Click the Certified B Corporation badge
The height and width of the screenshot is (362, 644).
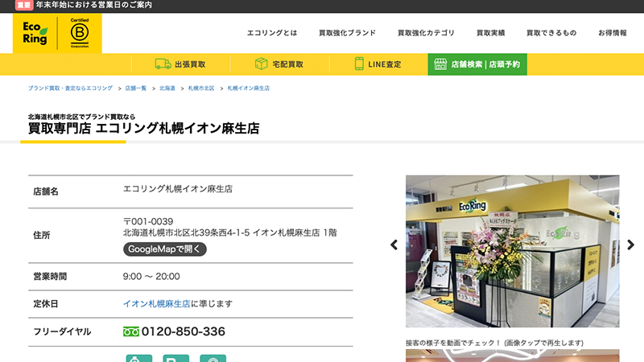click(x=80, y=33)
